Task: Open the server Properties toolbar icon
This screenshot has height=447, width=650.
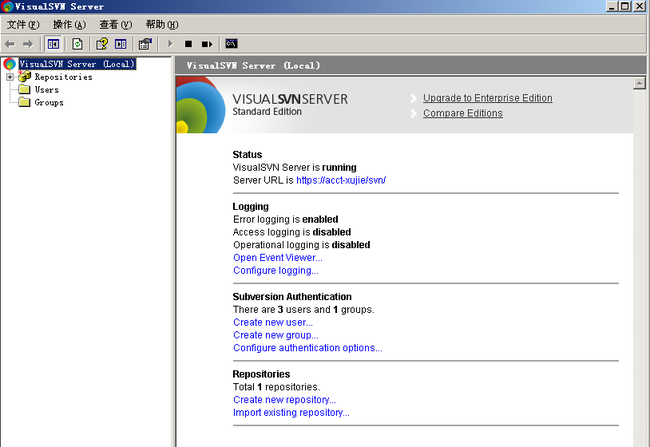Action: click(x=145, y=44)
